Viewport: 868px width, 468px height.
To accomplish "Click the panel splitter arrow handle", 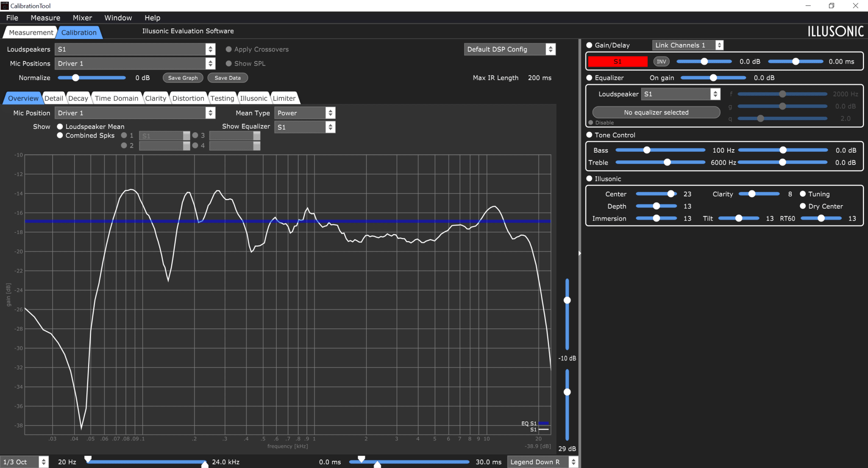I will coord(579,253).
